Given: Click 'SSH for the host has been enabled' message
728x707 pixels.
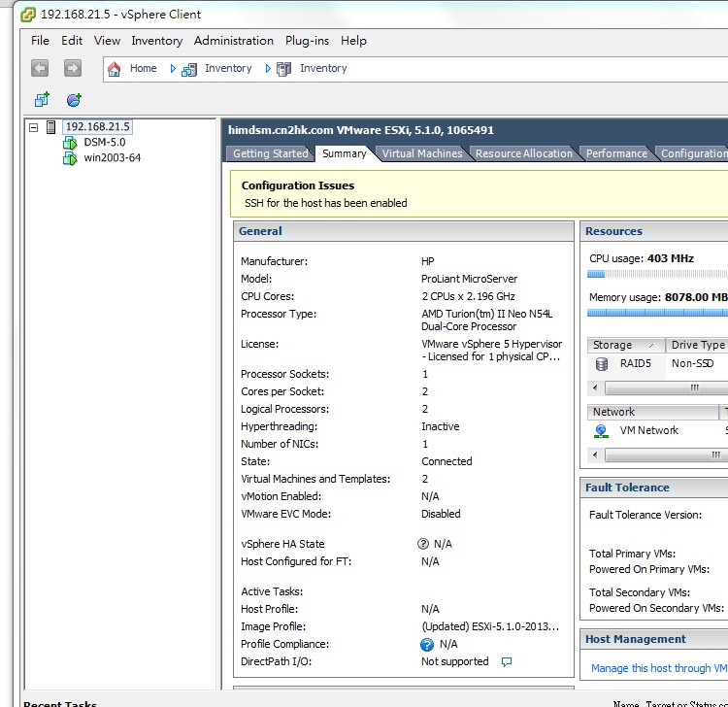Looking at the screenshot, I should (325, 203).
